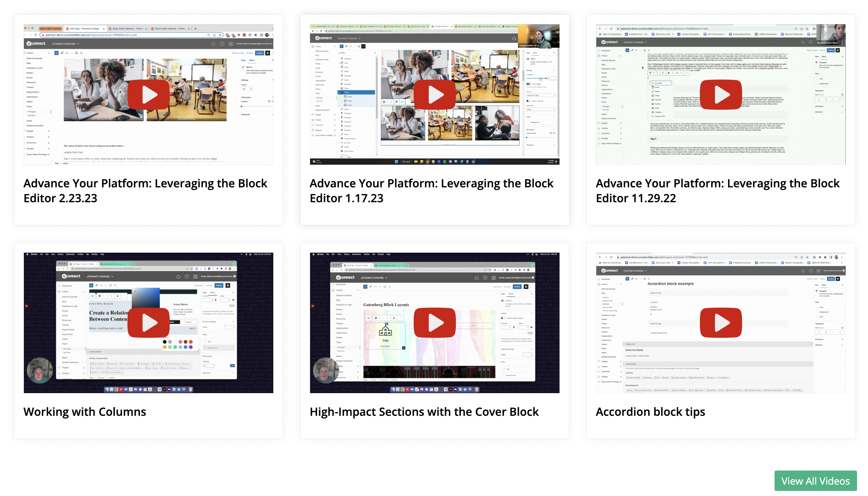Click the webcam inset in 11.29.22 video thumbnail

(x=830, y=34)
